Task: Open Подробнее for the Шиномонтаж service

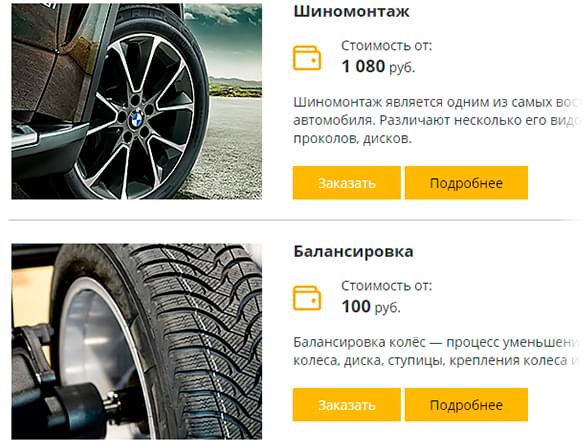Action: (x=466, y=183)
